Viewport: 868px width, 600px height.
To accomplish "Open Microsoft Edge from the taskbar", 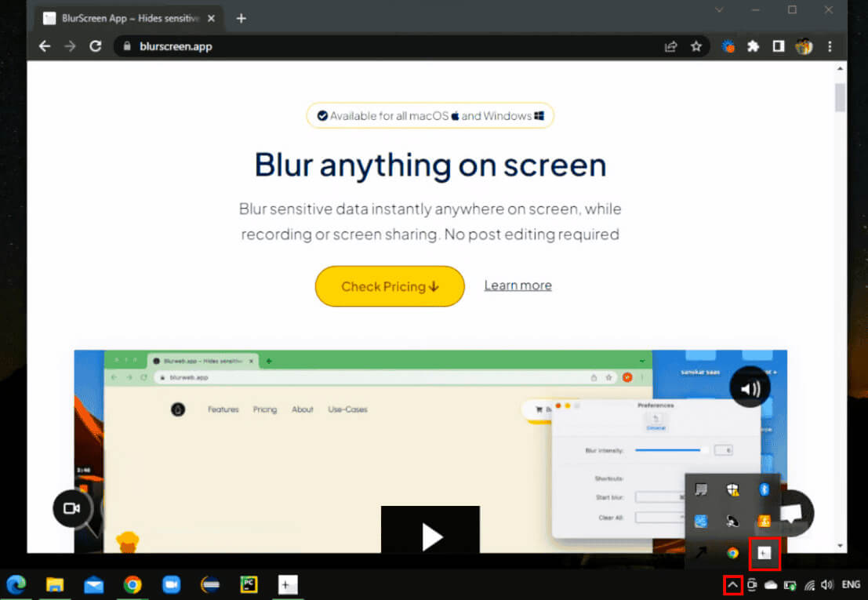I will [16, 584].
